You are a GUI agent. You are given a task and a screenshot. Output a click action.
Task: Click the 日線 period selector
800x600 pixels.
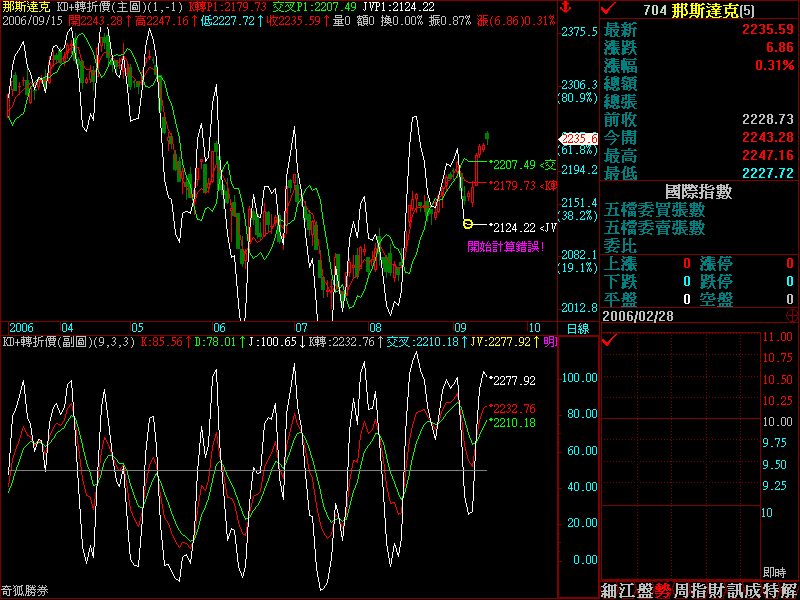tap(578, 328)
